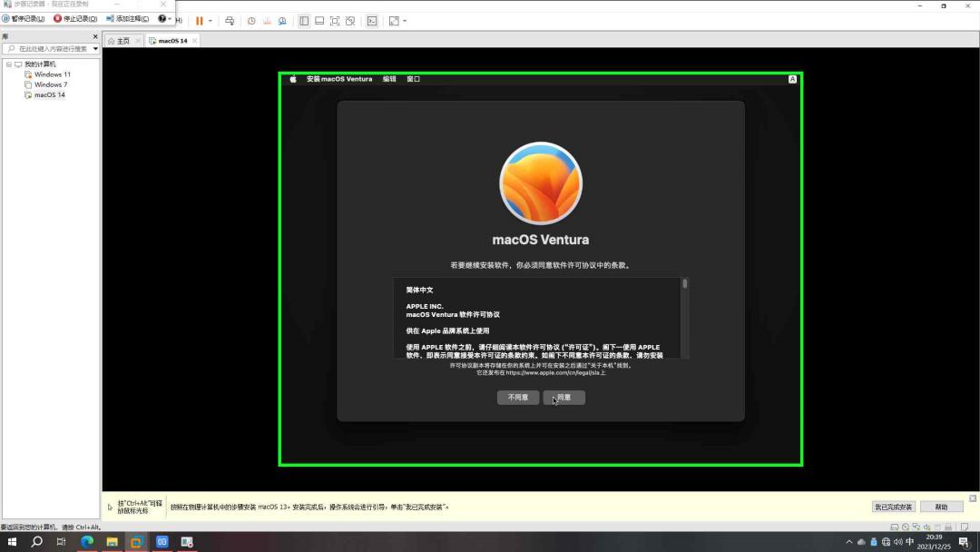The height and width of the screenshot is (552, 980).
Task: Switch to the 主页 tab
Action: [x=121, y=40]
